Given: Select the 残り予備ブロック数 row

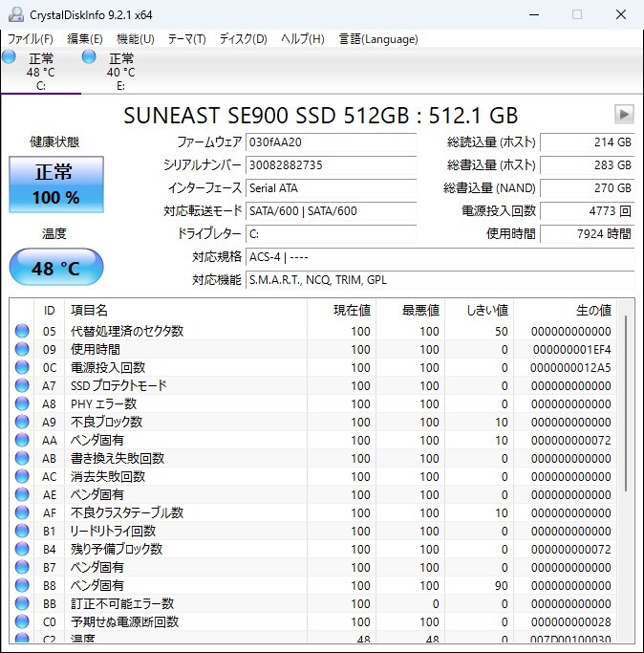Looking at the screenshot, I should click(x=313, y=550).
